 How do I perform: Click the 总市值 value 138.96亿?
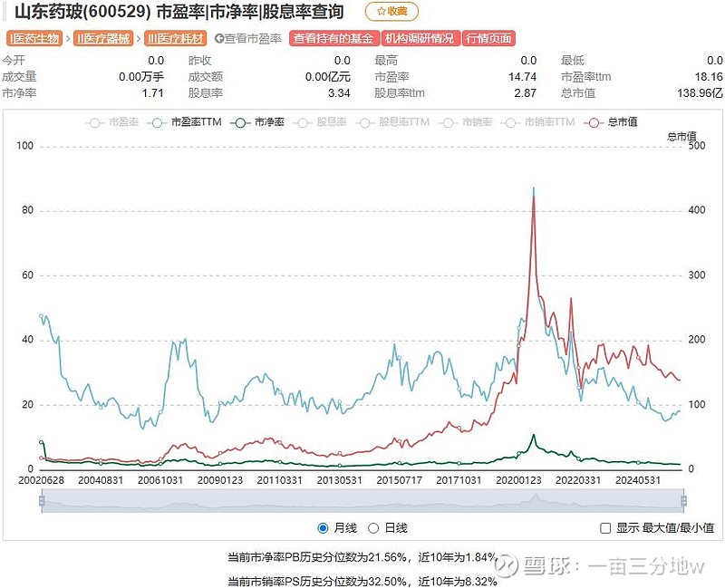tap(700, 93)
